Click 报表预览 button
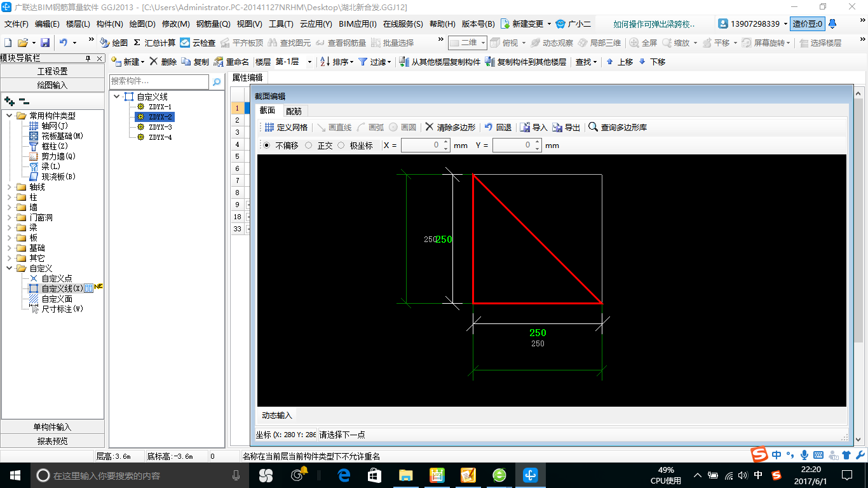 (52, 440)
